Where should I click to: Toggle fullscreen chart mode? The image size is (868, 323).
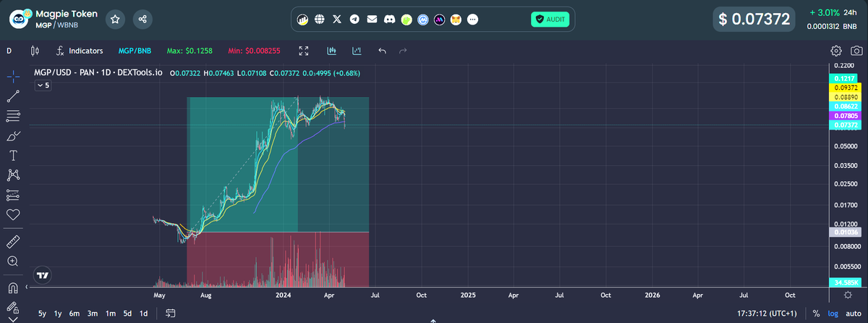coord(304,51)
